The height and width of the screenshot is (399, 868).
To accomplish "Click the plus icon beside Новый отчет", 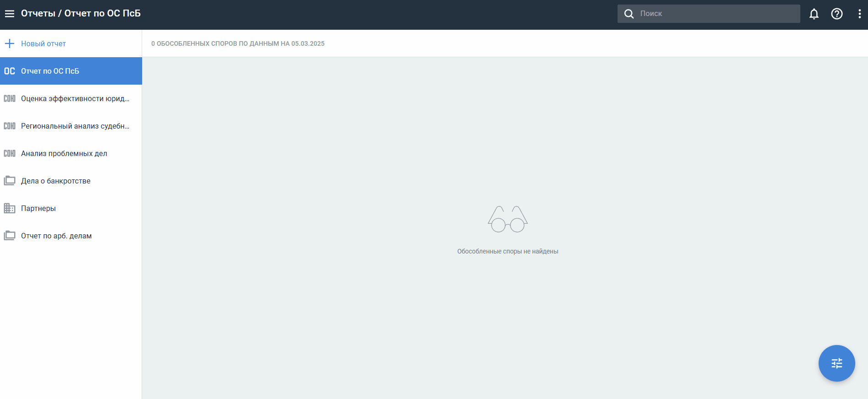I will pos(10,43).
